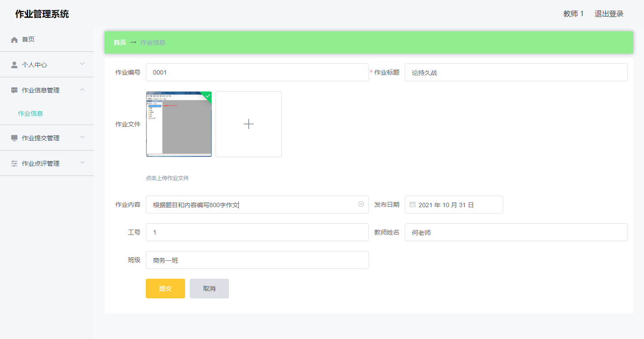Go to 首页 via the breadcrumb

click(x=120, y=42)
